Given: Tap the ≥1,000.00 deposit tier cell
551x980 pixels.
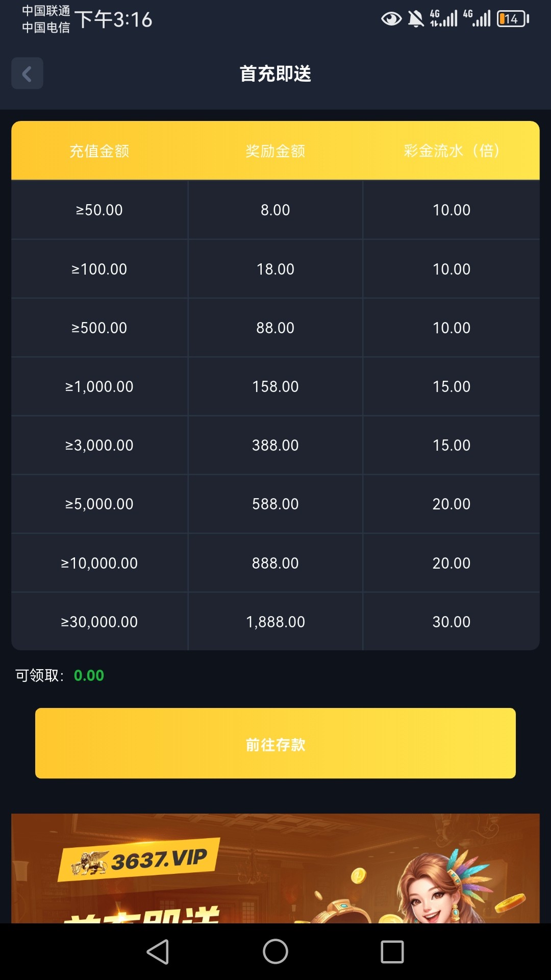Looking at the screenshot, I should point(99,386).
